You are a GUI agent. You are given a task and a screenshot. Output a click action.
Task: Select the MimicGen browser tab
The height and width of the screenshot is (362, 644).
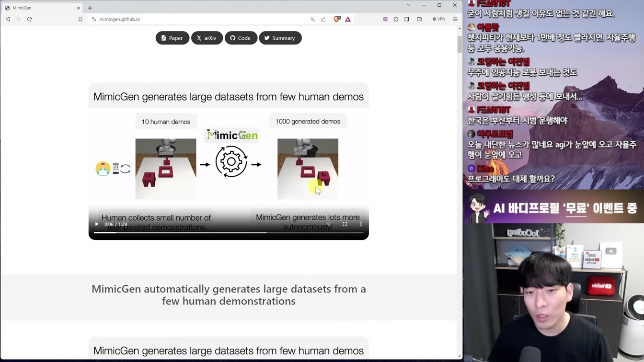tap(42, 8)
